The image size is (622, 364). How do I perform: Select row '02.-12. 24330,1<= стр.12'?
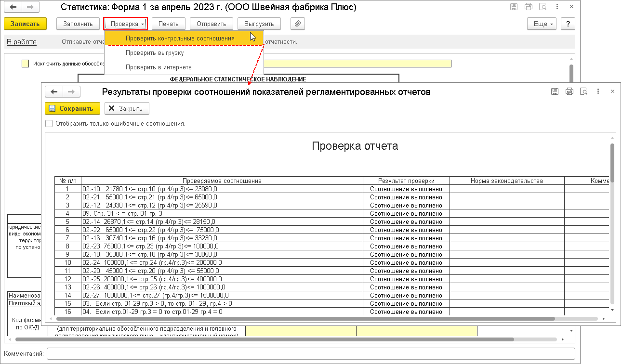click(222, 205)
